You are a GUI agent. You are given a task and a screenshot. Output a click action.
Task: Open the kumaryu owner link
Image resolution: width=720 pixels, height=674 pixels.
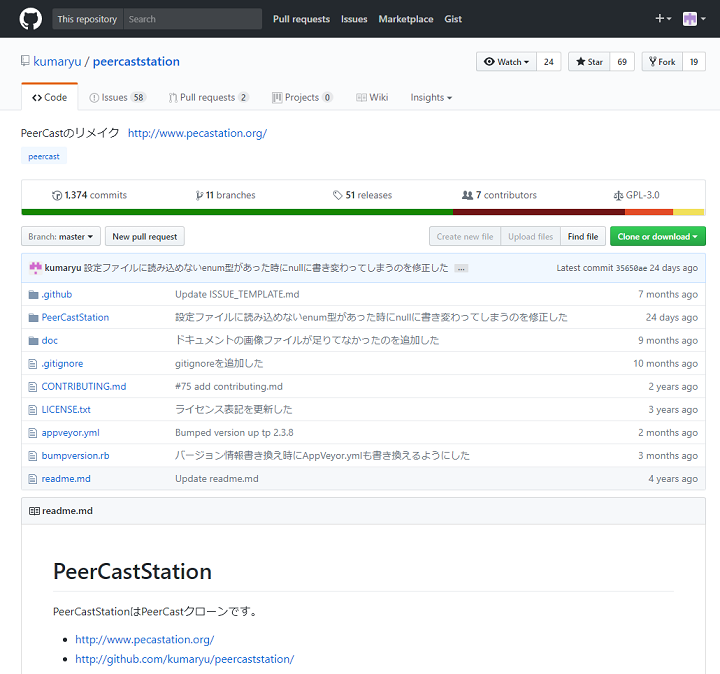(x=57, y=62)
